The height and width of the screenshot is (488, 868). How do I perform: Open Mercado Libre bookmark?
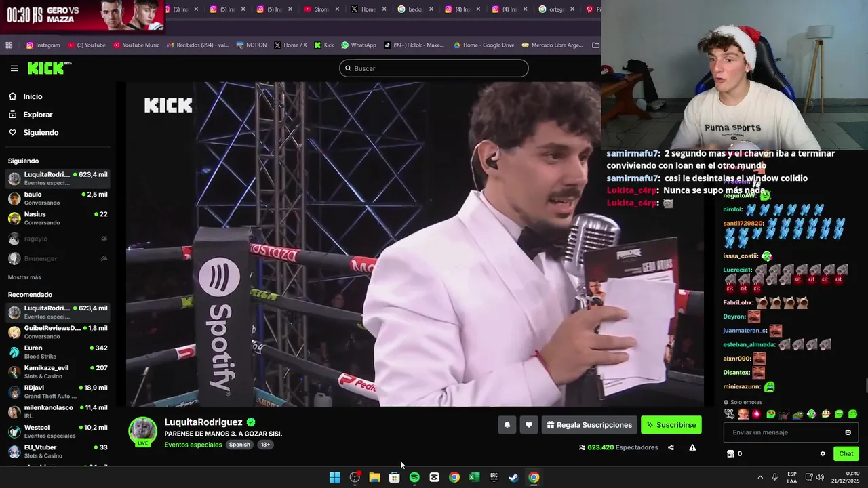click(x=552, y=45)
